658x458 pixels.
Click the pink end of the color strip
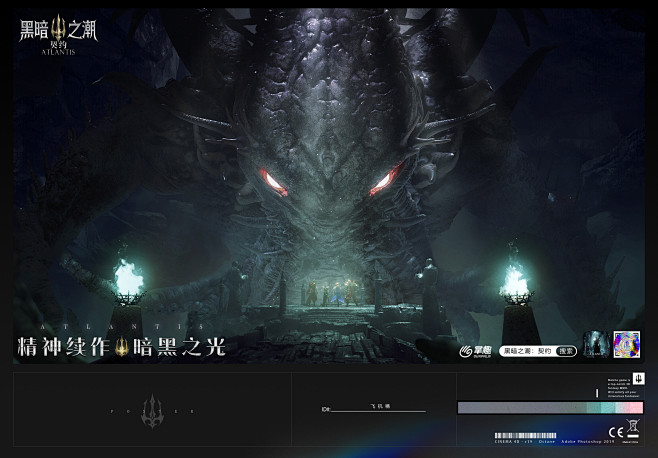click(x=634, y=408)
